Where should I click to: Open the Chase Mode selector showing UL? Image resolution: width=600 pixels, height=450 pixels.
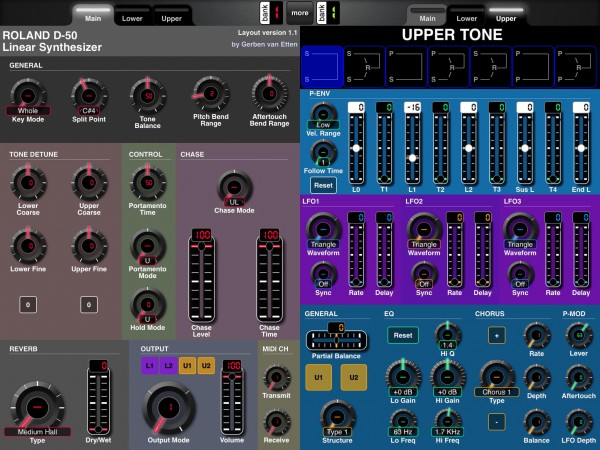coord(234,202)
